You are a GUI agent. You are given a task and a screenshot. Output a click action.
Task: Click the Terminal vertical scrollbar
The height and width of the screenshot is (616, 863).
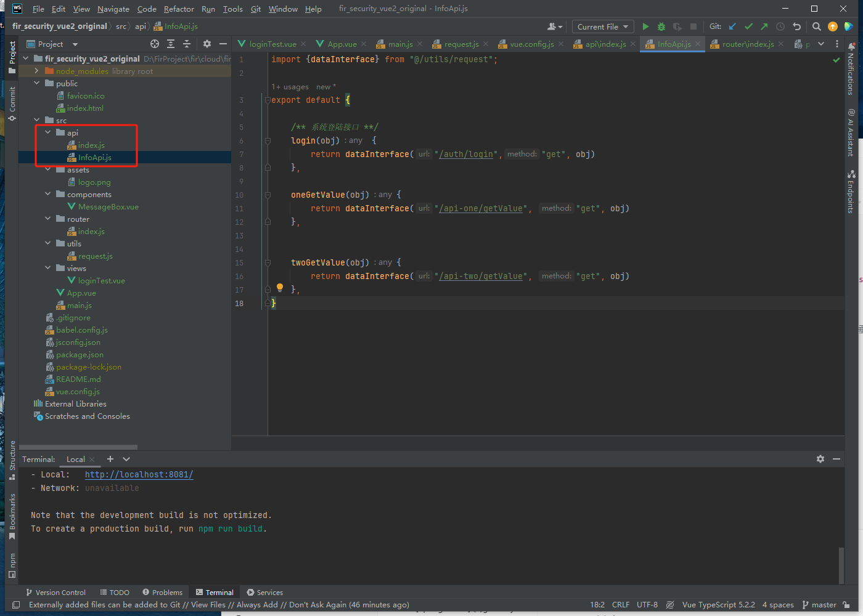click(841, 565)
